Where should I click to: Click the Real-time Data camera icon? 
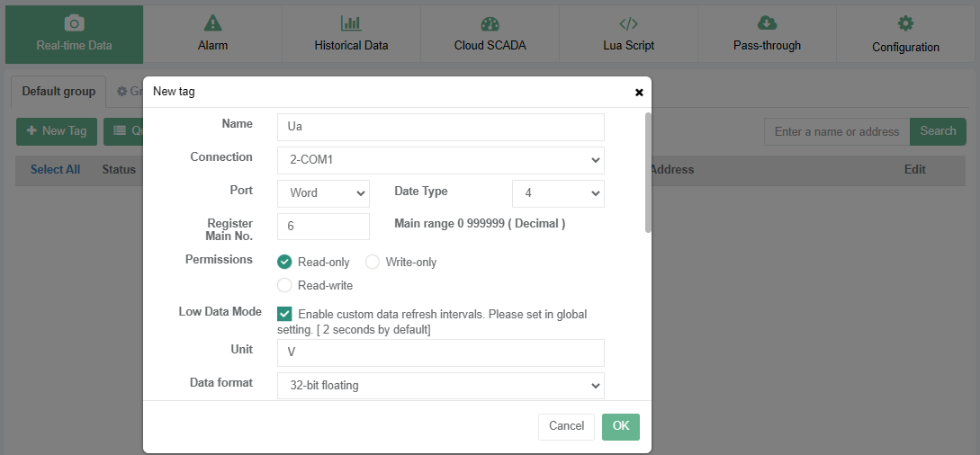(x=74, y=23)
